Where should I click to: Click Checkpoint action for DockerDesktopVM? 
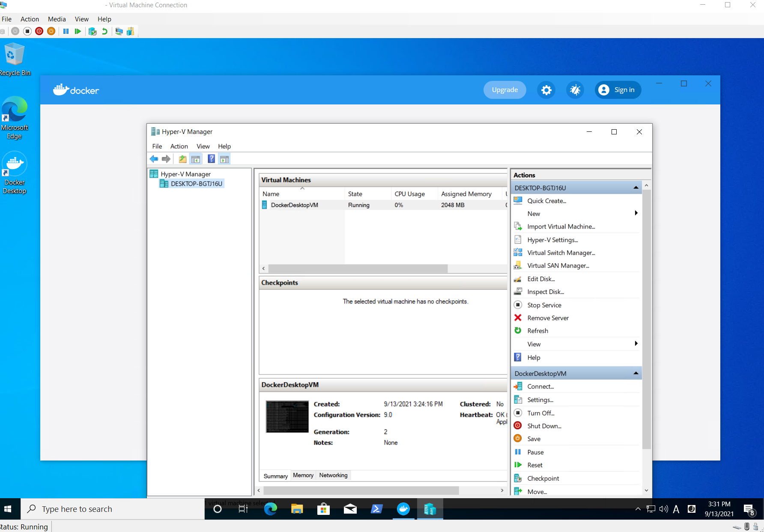pyautogui.click(x=543, y=479)
